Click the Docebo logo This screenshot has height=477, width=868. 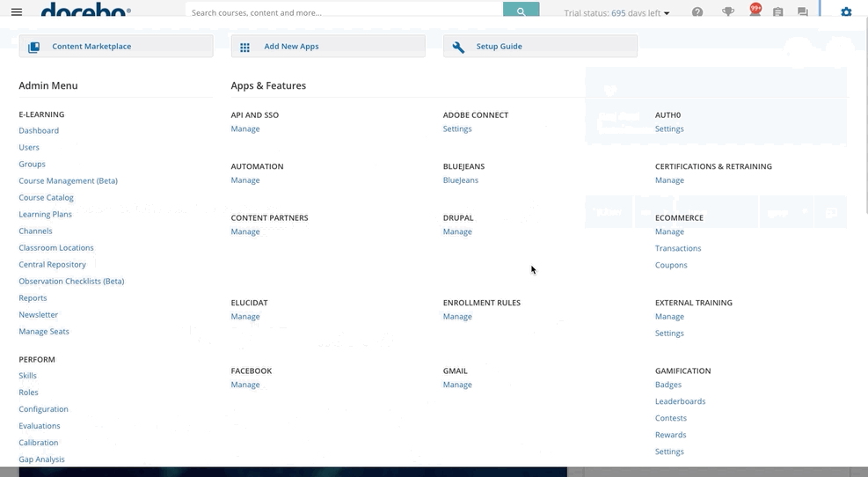[86, 10]
